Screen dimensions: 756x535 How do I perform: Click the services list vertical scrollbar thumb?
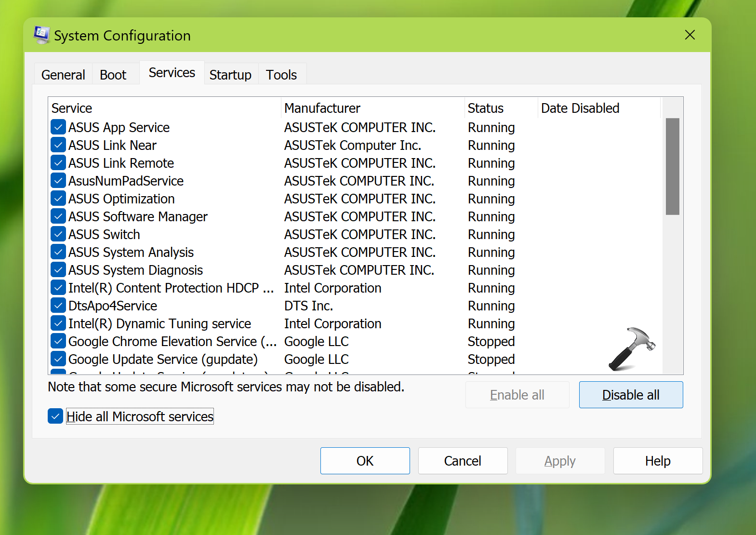(672, 166)
